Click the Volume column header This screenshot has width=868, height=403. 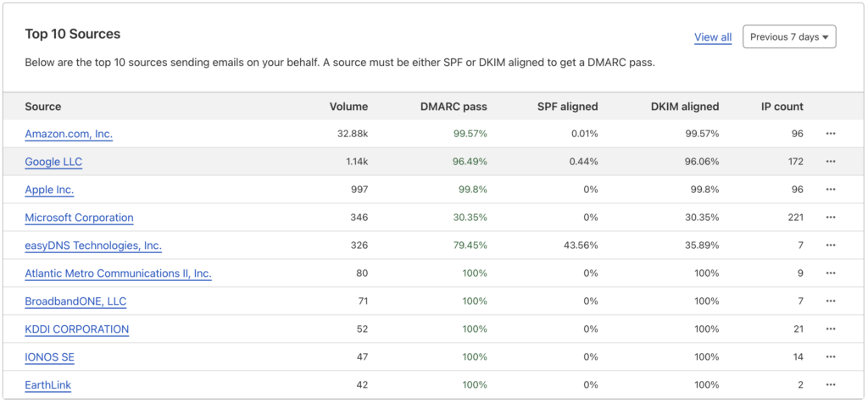[x=348, y=107]
